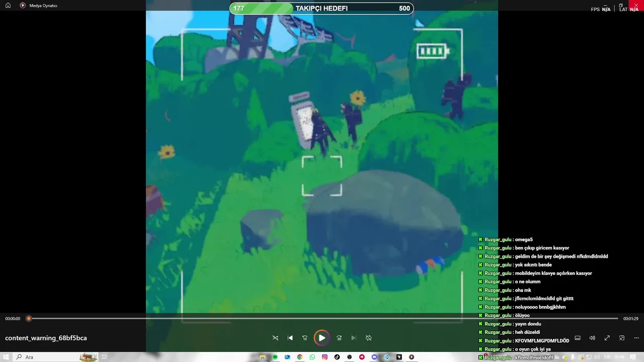Open the notification center icon
The width and height of the screenshot is (644, 362).
633,357
